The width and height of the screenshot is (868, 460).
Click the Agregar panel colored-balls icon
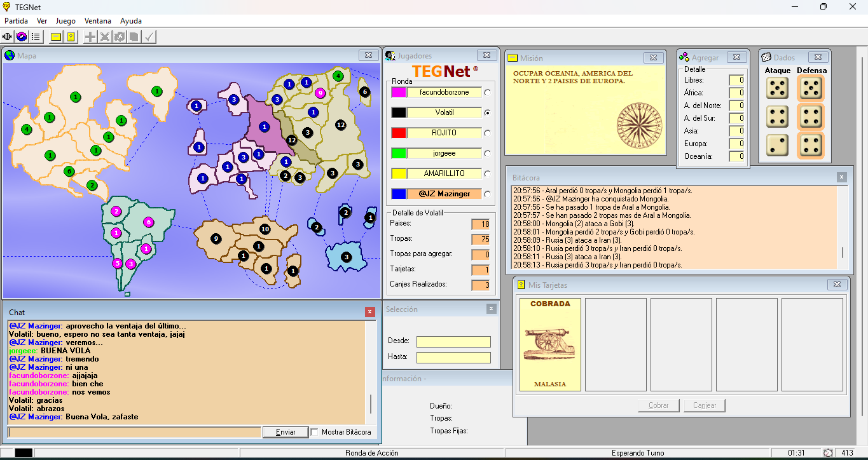click(684, 57)
